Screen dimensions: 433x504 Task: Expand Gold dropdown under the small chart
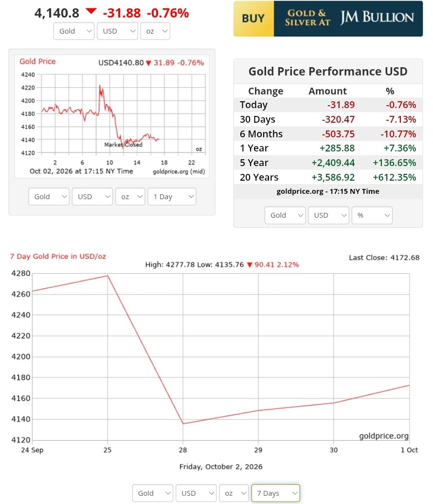(49, 197)
